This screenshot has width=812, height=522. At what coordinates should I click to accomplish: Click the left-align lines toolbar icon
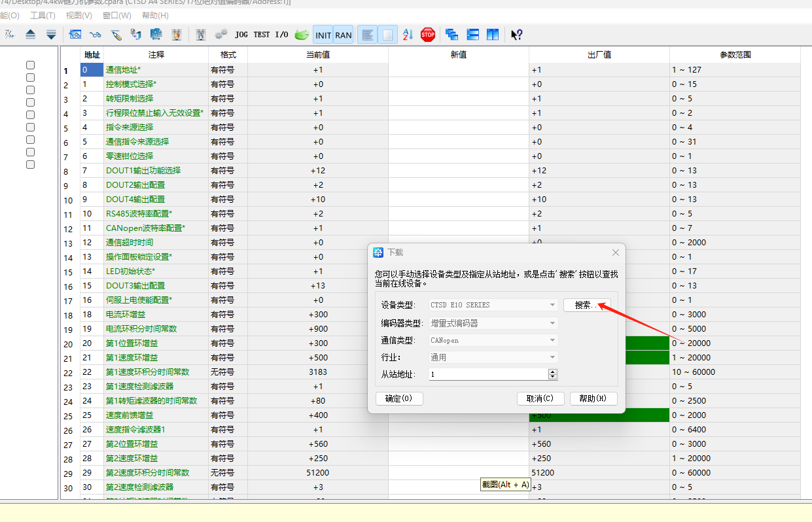coord(368,35)
